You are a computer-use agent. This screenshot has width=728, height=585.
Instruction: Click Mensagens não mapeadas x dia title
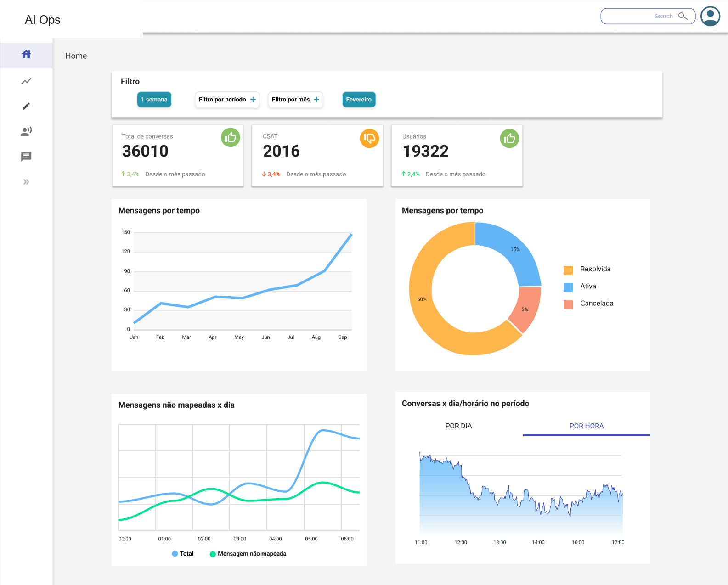pos(176,405)
